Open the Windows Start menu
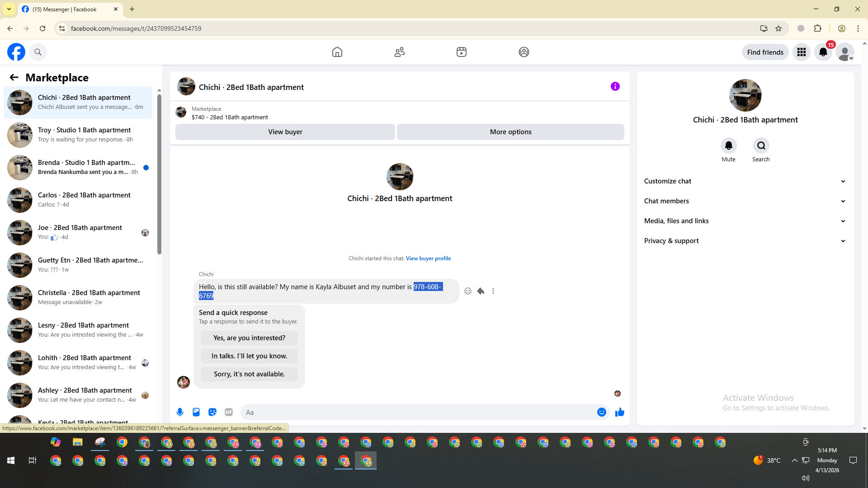The width and height of the screenshot is (868, 488). (x=11, y=460)
